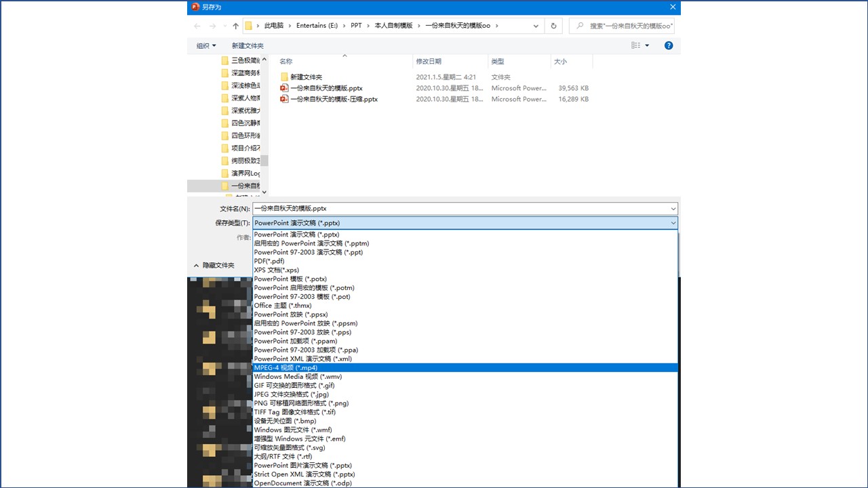Click the folder icon beside 演界网Log in tree
868x488 pixels.
pyautogui.click(x=225, y=174)
